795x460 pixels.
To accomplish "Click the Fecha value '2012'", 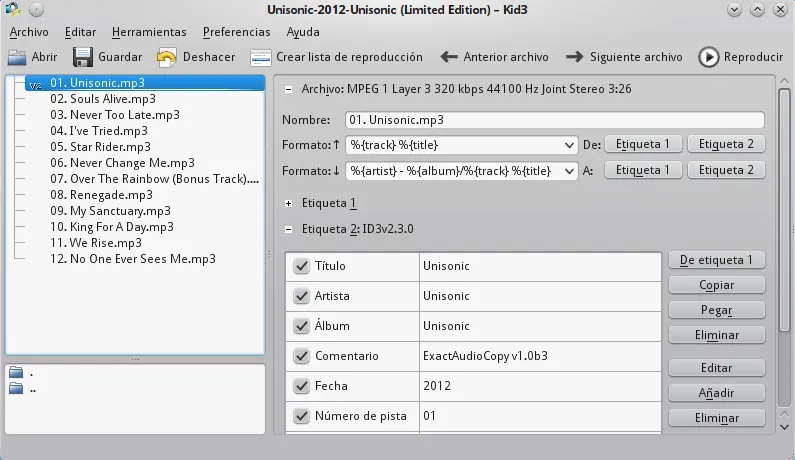I will 540,386.
